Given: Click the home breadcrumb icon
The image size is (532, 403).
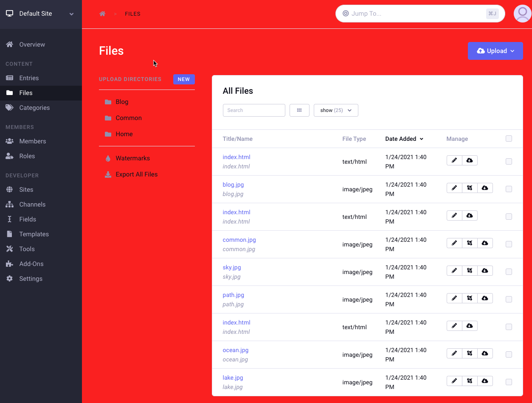Looking at the screenshot, I should click(102, 14).
